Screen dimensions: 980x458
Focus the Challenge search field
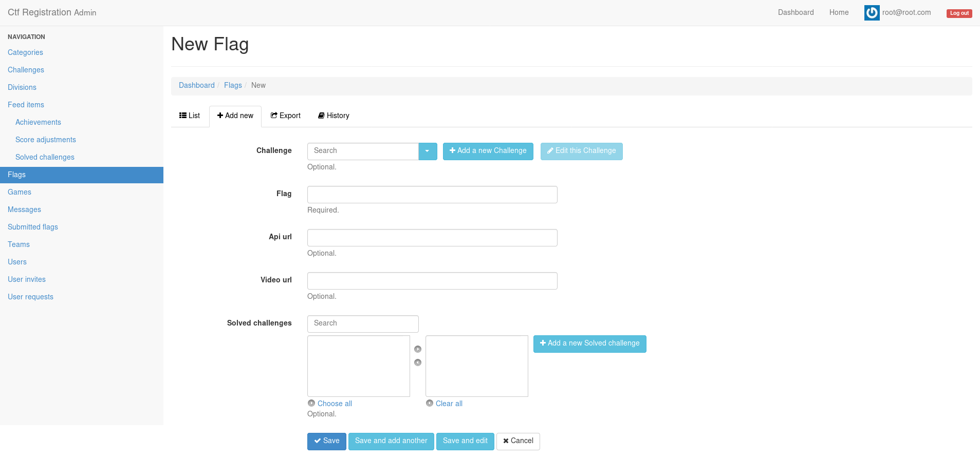(363, 151)
